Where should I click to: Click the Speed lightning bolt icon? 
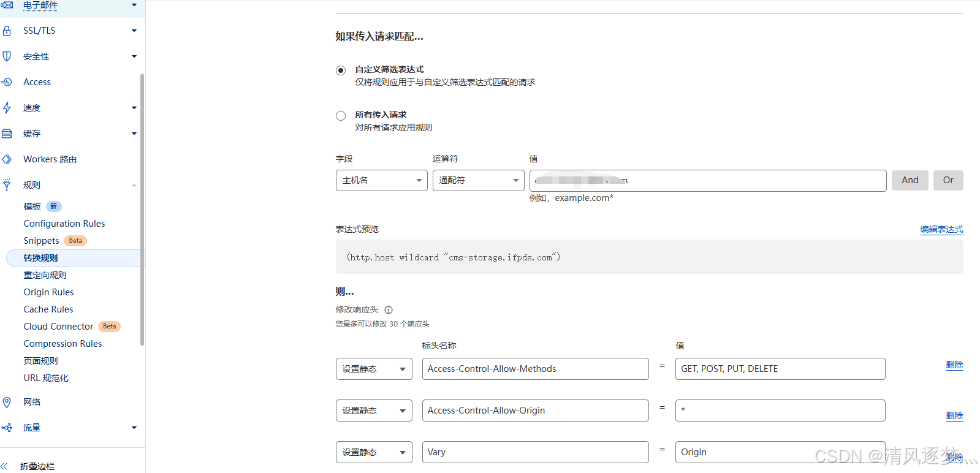(x=7, y=108)
